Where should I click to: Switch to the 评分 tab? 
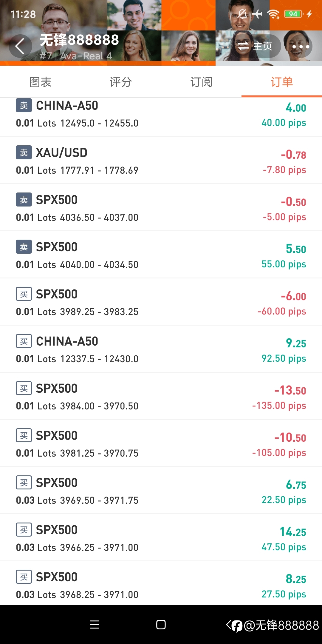point(121,82)
